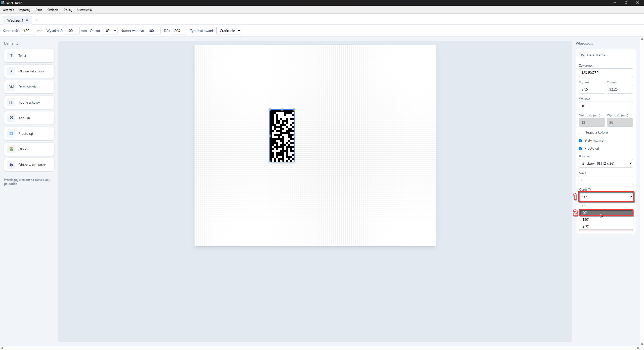Click the DM icon in Wlasciwosci panel

(x=582, y=55)
